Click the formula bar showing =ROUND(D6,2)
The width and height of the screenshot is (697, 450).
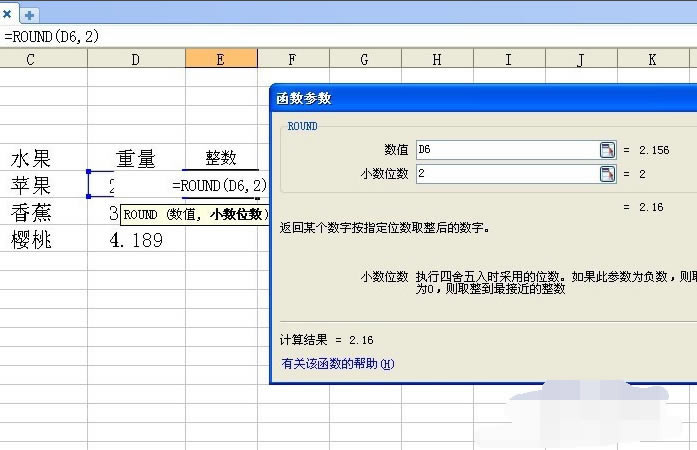(348, 36)
